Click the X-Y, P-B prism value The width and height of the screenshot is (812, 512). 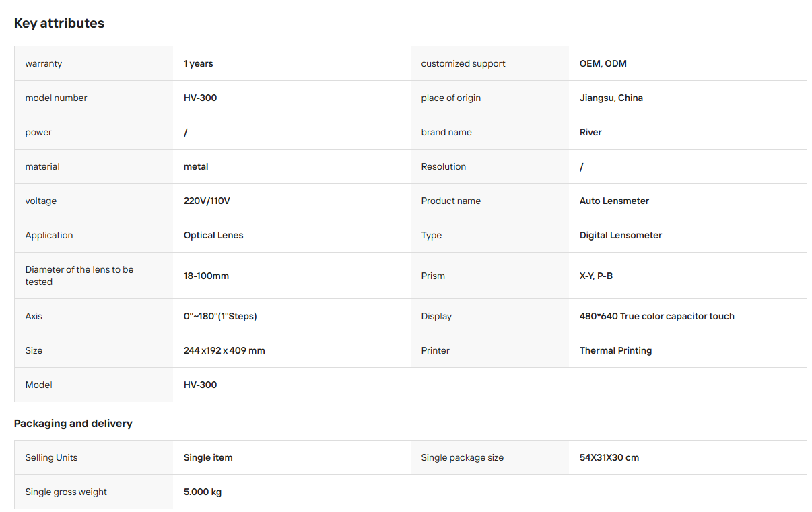click(596, 276)
